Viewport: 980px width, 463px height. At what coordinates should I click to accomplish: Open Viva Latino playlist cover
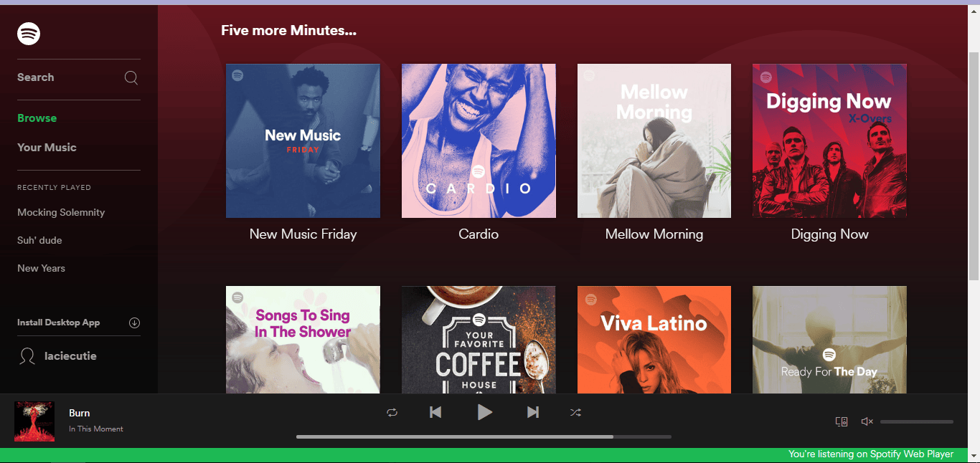tap(654, 340)
